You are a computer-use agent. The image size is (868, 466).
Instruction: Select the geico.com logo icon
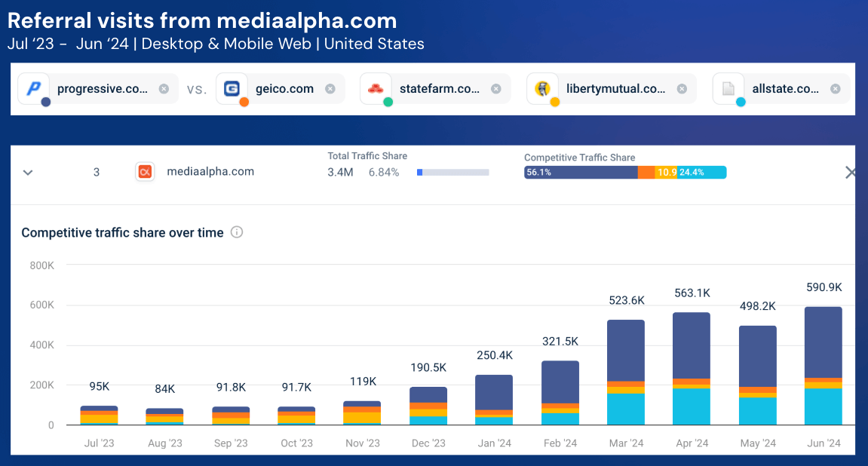(x=233, y=88)
